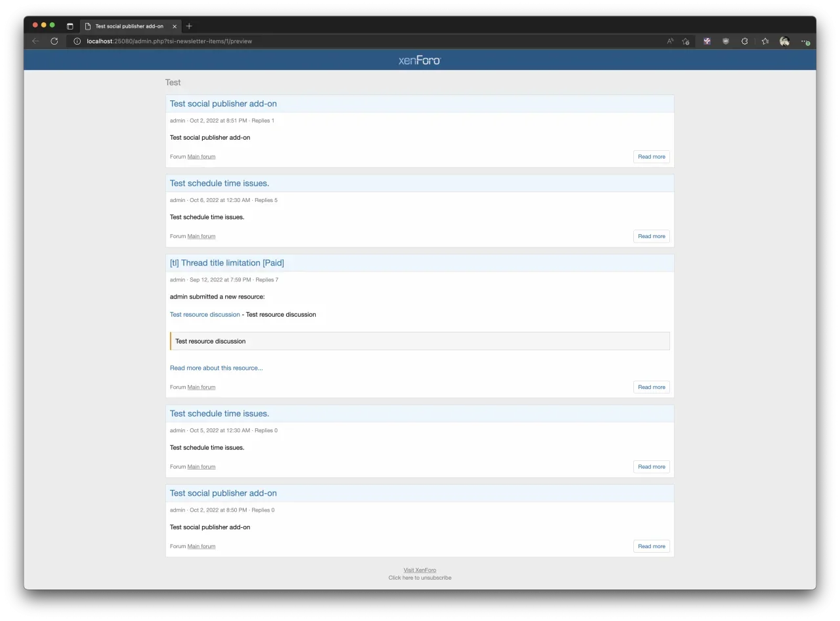This screenshot has height=621, width=840.
Task: Open first 'Test social publisher add-on' title with Replies 1
Action: coord(223,104)
